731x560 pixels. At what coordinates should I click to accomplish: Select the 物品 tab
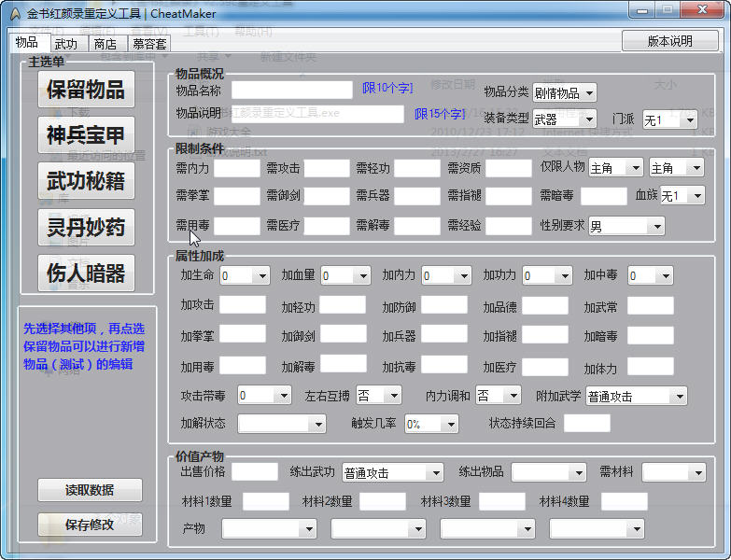(28, 43)
